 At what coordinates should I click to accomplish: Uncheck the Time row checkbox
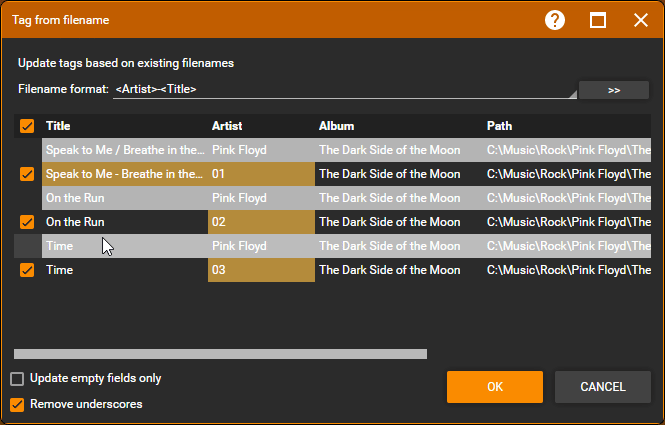click(x=27, y=270)
